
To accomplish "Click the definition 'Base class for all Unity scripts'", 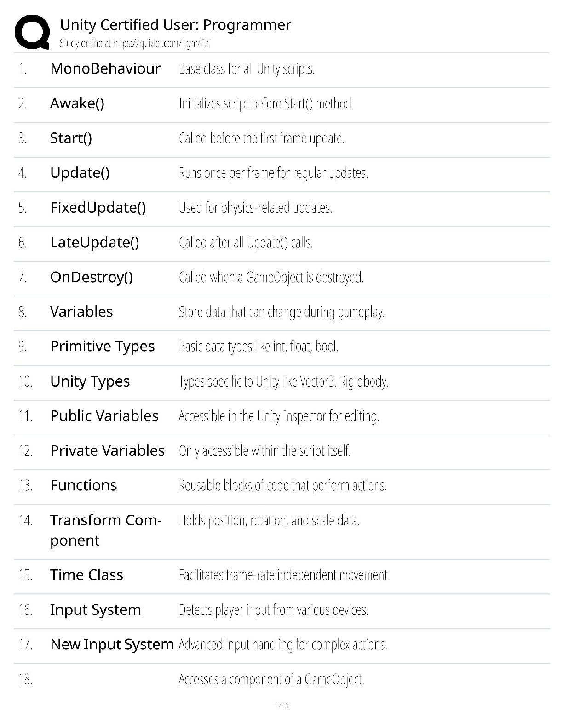I will (x=247, y=69).
